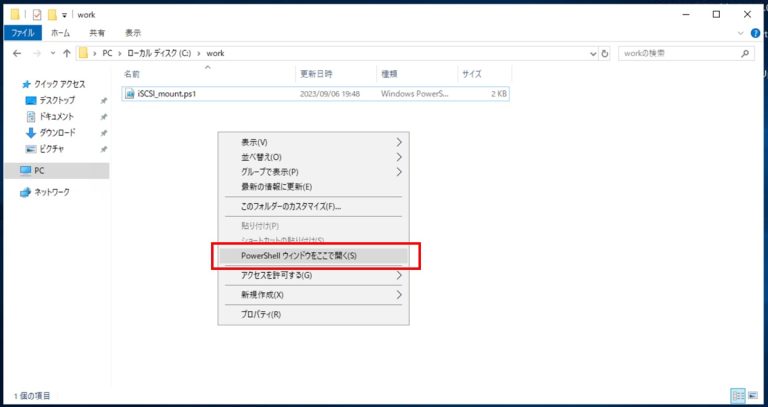Open the ファイル ribbon tab
Screen dimensions: 768x407
pos(23,33)
